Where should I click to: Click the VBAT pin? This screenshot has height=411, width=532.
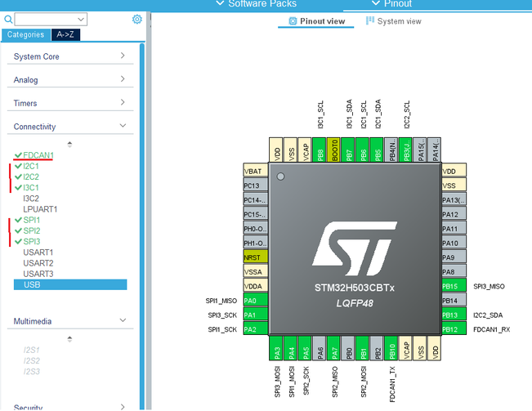(x=256, y=171)
